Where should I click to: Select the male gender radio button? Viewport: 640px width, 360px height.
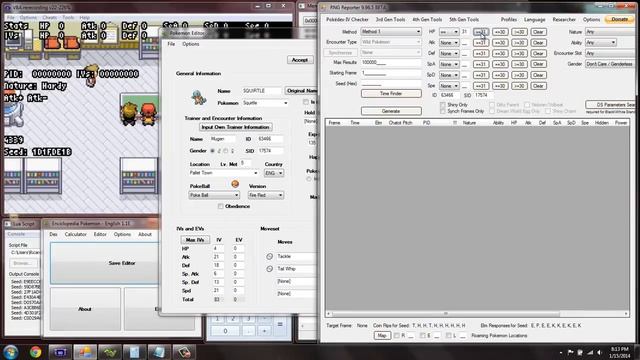click(212, 151)
